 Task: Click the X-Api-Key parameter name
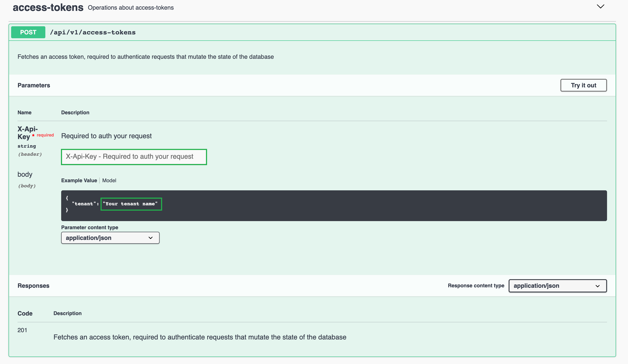[x=27, y=133]
